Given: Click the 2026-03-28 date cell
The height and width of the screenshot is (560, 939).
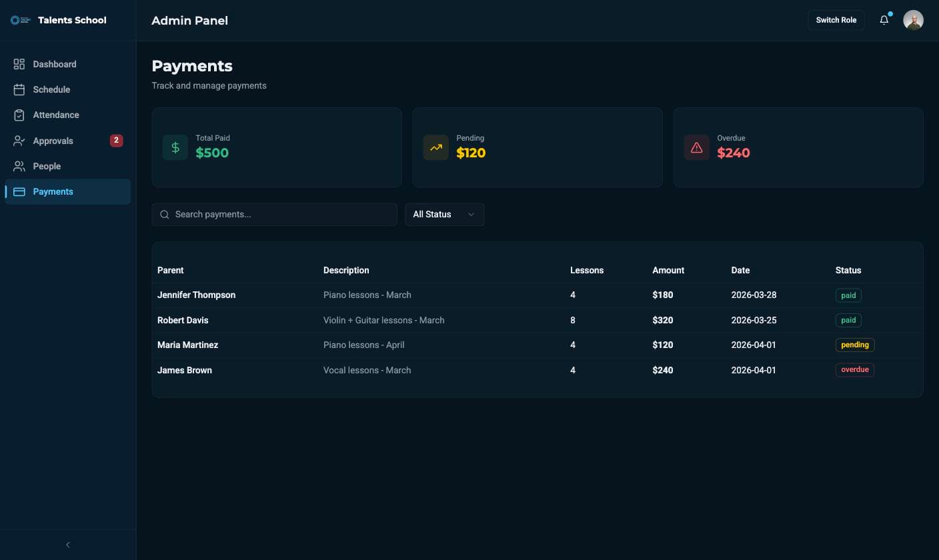Looking at the screenshot, I should [x=754, y=295].
